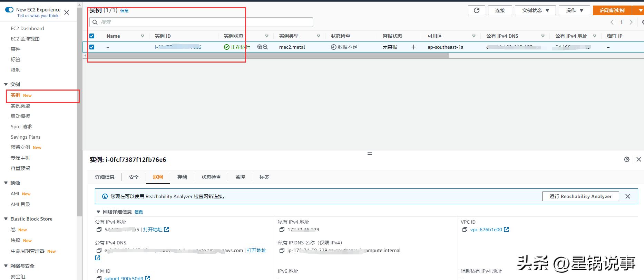The image size is (644, 280).
Task: Switch to the 标签 tab
Action: point(264,177)
